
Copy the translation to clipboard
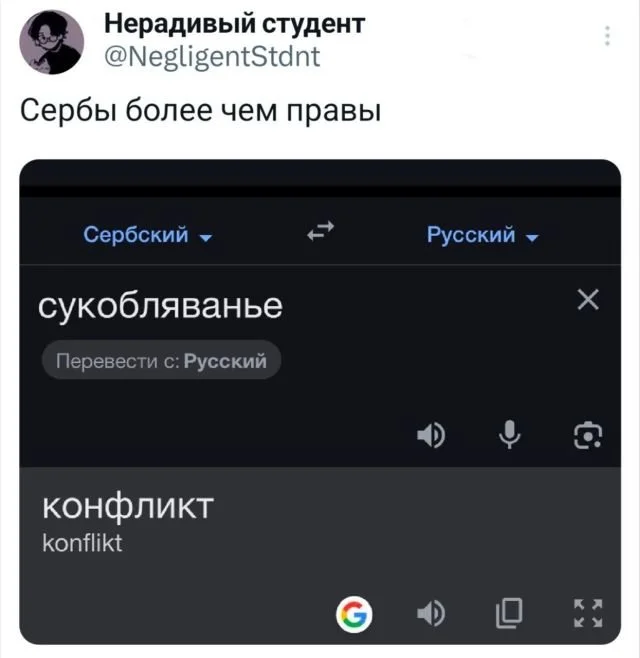tap(509, 613)
